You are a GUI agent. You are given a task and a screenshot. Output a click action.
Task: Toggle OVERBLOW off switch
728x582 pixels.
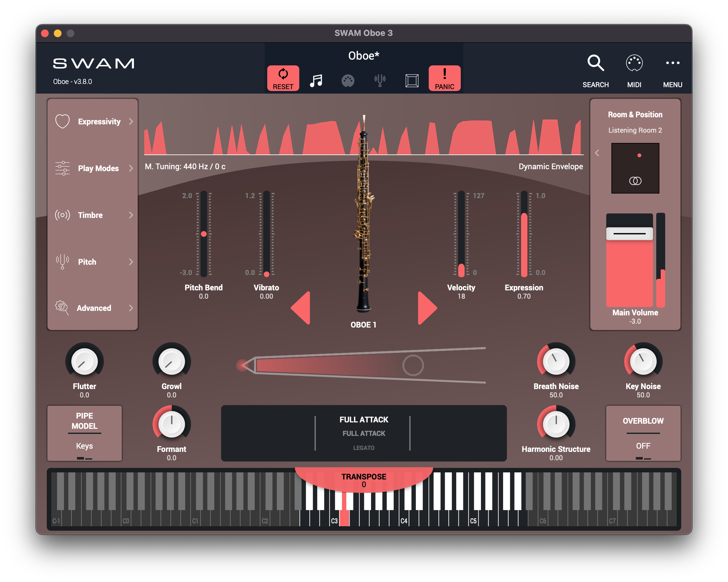[643, 446]
